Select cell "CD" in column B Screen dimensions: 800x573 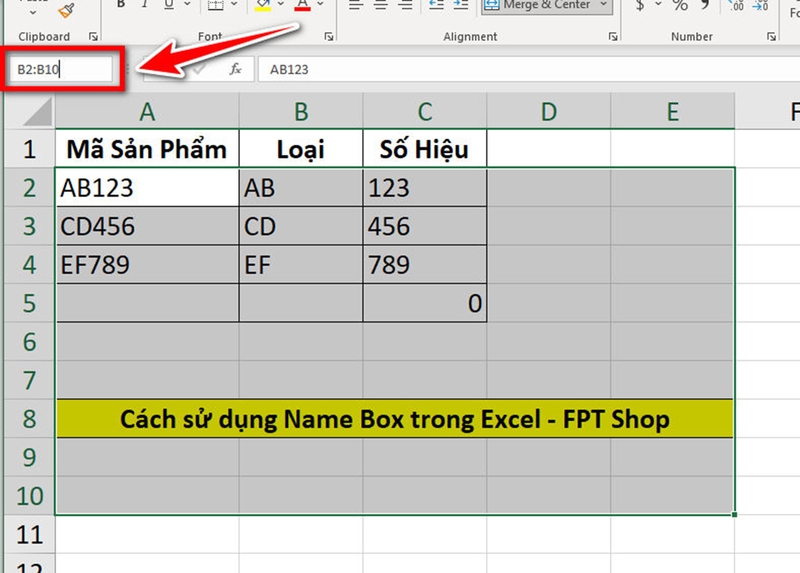[x=301, y=226]
